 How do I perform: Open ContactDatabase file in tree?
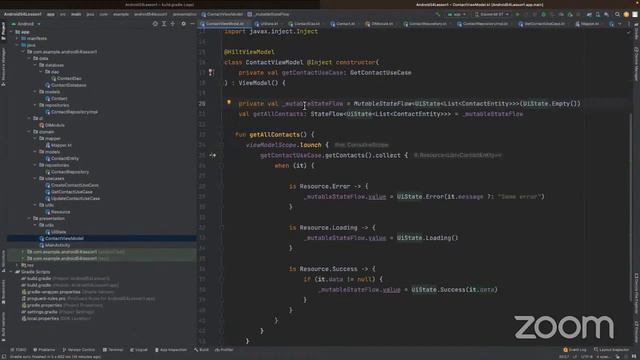(65, 85)
